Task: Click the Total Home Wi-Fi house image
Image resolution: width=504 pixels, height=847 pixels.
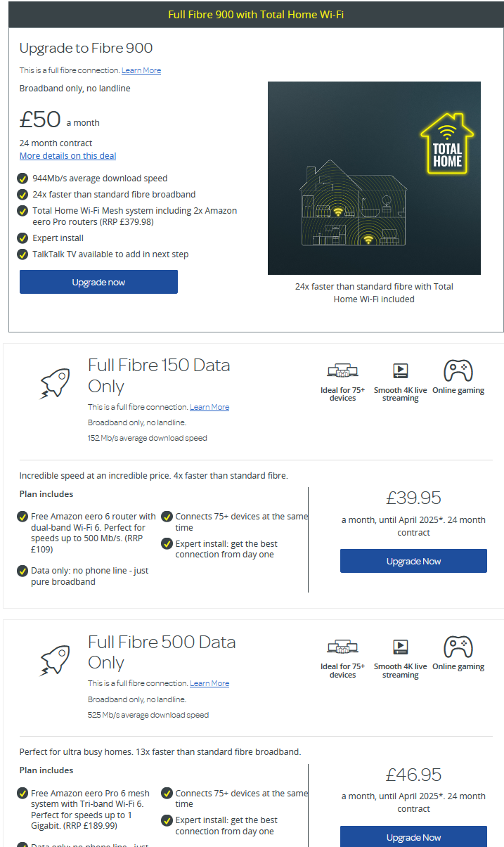Action: coord(374,177)
